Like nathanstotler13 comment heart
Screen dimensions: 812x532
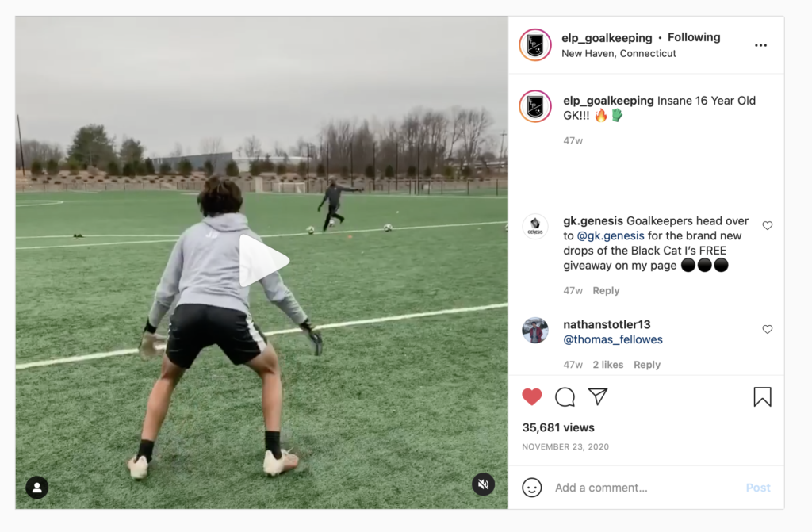[x=768, y=330]
